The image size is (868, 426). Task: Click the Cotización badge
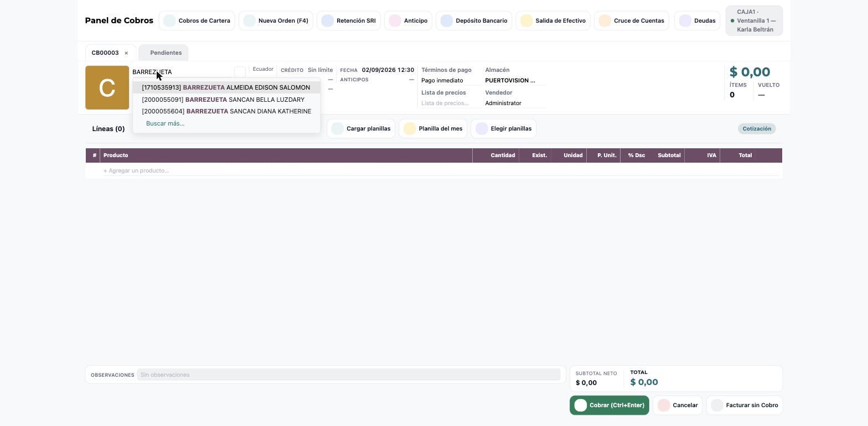757,128
